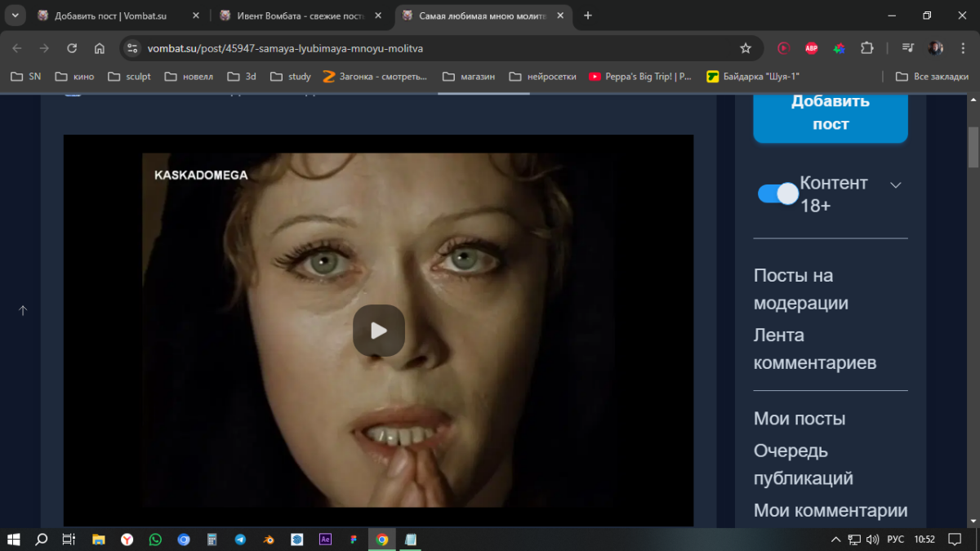Open the Chrome three-dot menu
The height and width of the screenshot is (551, 980).
pyautogui.click(x=962, y=48)
